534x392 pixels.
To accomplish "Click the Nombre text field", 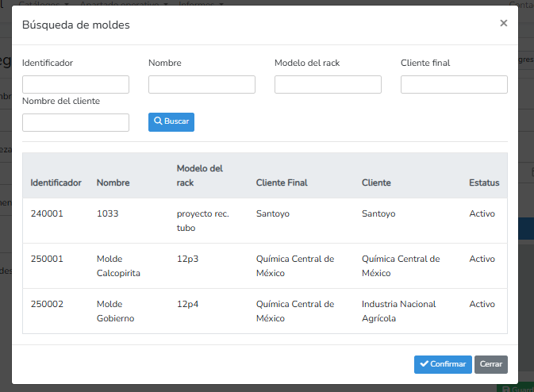I will coord(202,85).
